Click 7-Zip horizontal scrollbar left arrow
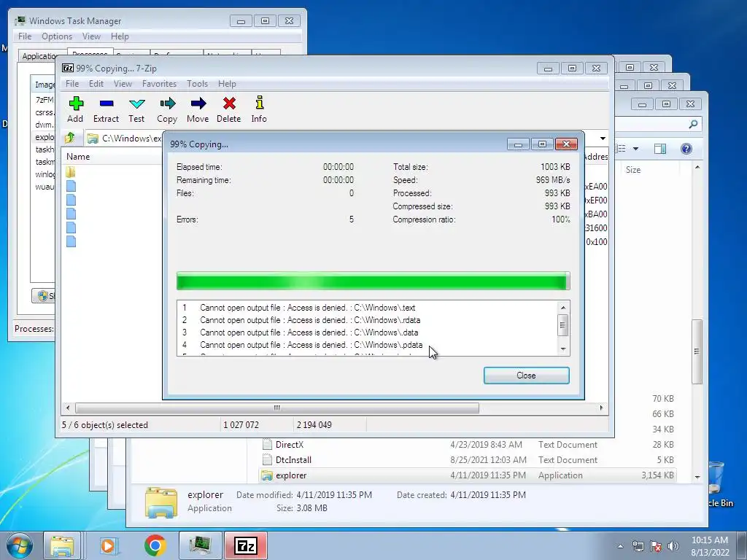This screenshot has height=560, width=747. coord(68,408)
